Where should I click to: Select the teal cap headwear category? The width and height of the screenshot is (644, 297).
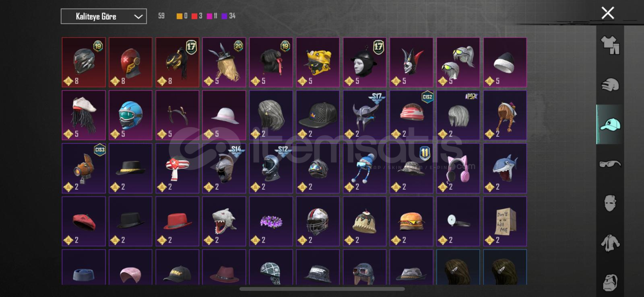[x=610, y=125]
